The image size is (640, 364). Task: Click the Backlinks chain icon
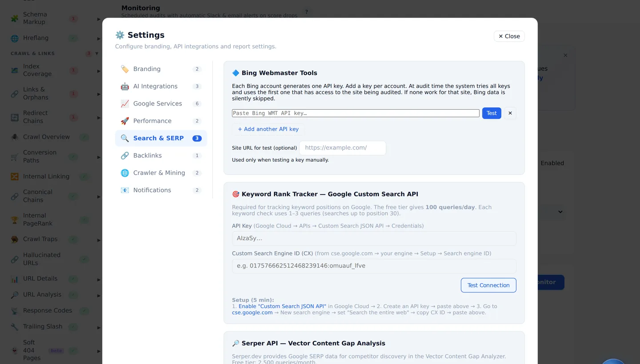coord(125,155)
